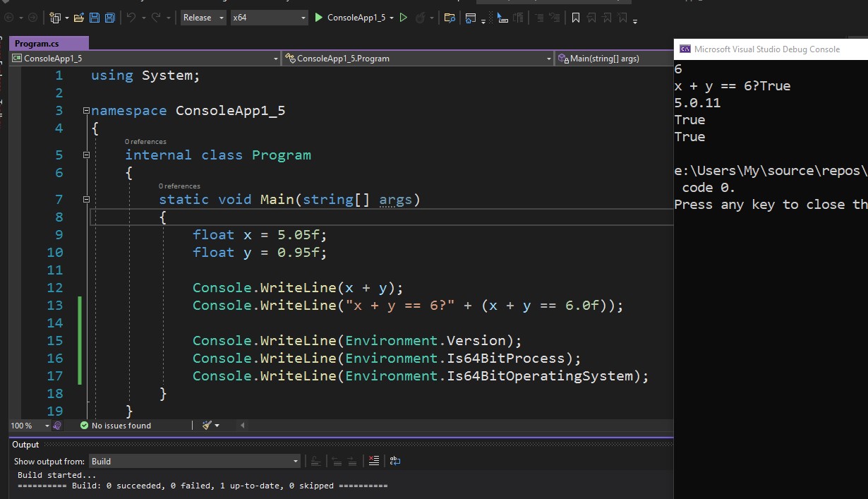The image size is (868, 499).
Task: Click the Redo arrow icon
Action: pos(156,18)
